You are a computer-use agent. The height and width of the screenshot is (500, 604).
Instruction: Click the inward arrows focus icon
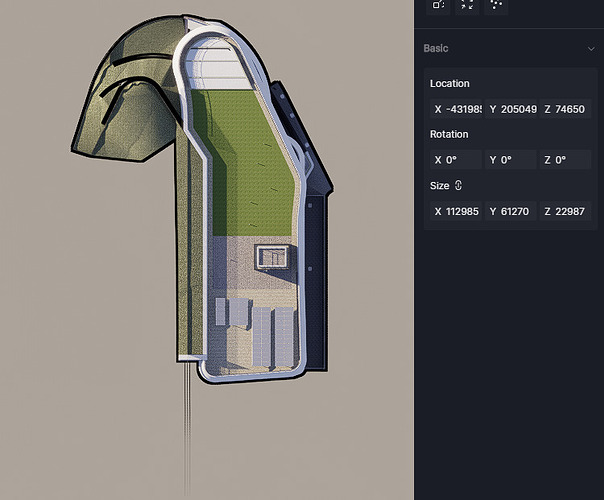467,5
